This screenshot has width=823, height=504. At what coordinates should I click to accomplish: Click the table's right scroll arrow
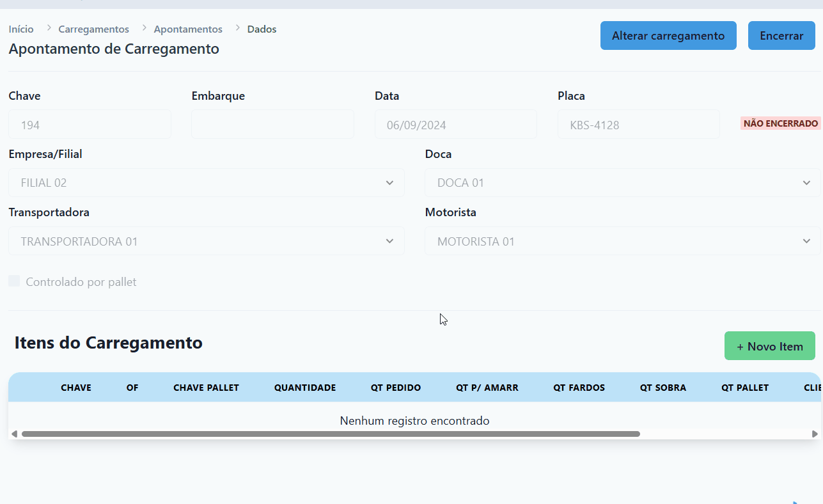[x=815, y=434]
